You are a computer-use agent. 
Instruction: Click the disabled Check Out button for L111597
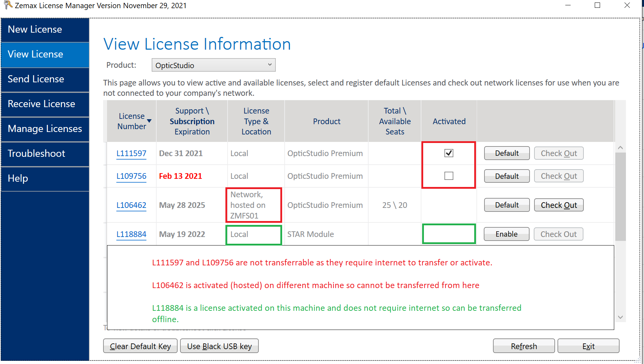(559, 153)
